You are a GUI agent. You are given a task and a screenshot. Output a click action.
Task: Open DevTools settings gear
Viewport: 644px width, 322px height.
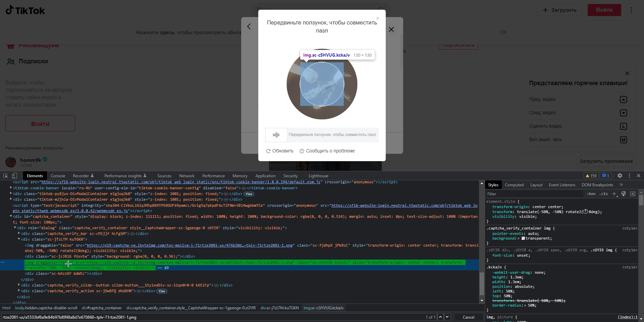coord(620,176)
